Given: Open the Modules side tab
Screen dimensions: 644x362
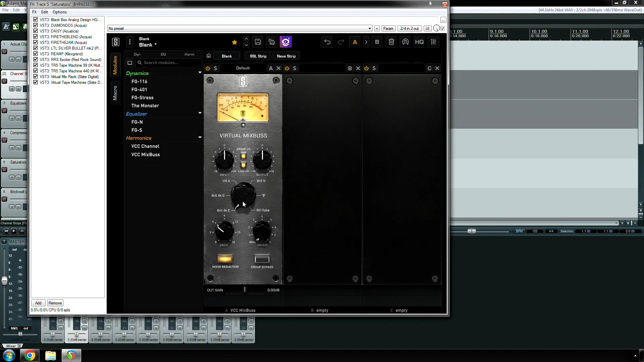Looking at the screenshot, I should click(115, 65).
